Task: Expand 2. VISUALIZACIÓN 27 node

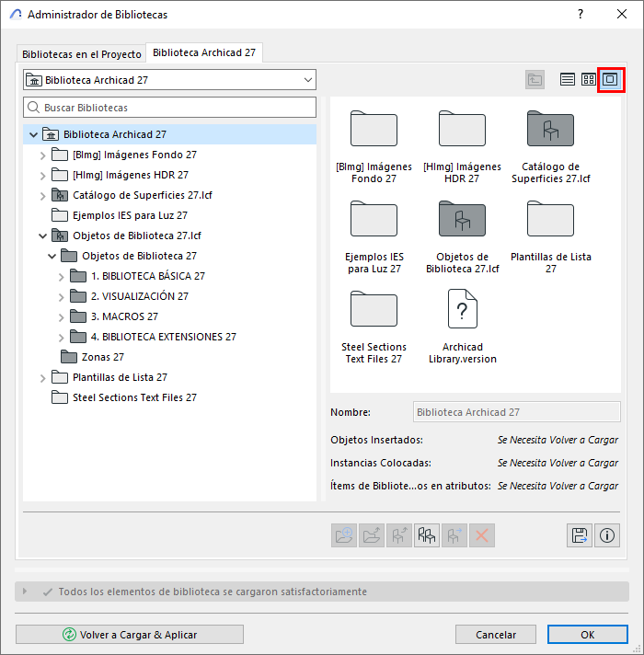Action: (x=61, y=297)
